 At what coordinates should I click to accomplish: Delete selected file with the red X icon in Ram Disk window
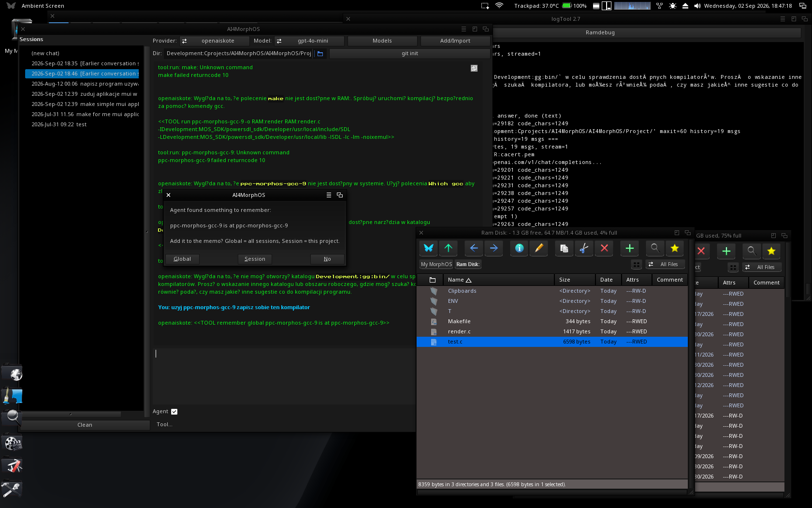pos(604,248)
